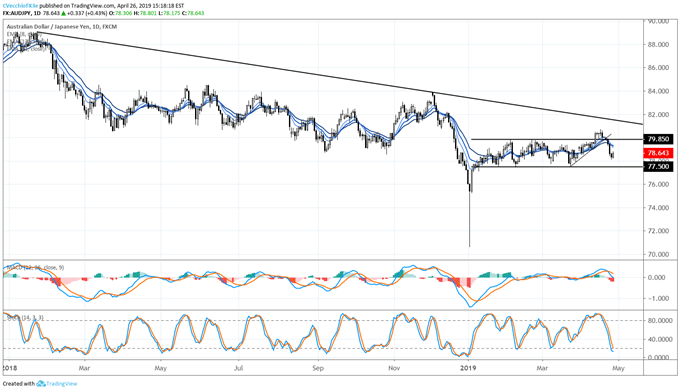Click the red 78.643 current price label
Image resolution: width=680 pixels, height=391 pixels.
(x=658, y=153)
